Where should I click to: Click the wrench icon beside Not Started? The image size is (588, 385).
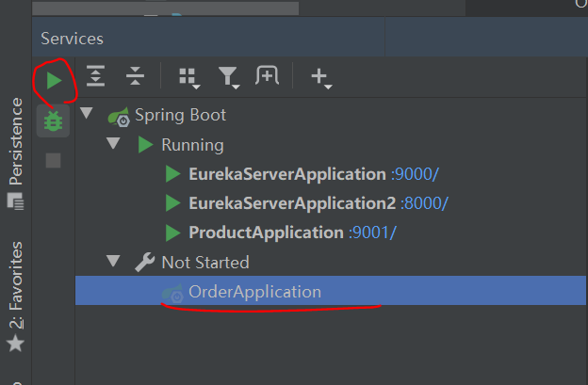coord(145,262)
